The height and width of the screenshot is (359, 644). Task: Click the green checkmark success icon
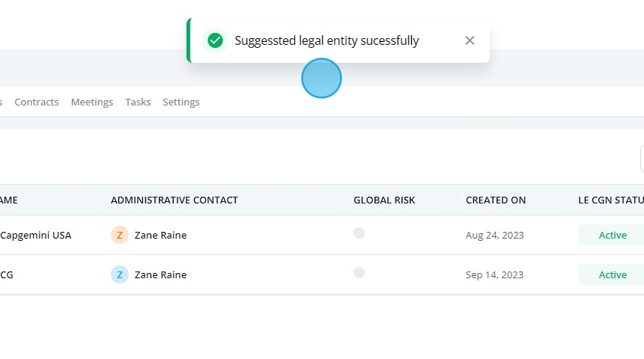(215, 40)
